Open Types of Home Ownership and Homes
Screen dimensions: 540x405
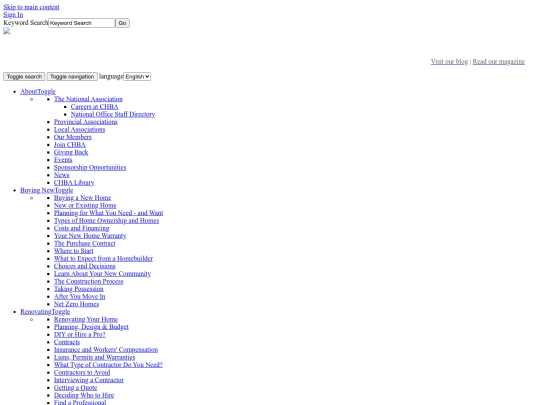106,220
